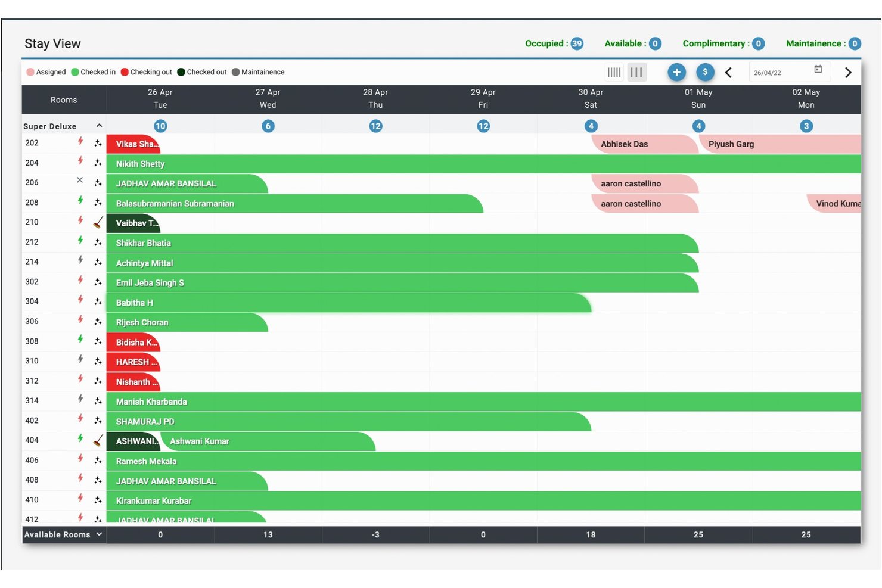Click the sparkle icon for room 410

coord(98,500)
